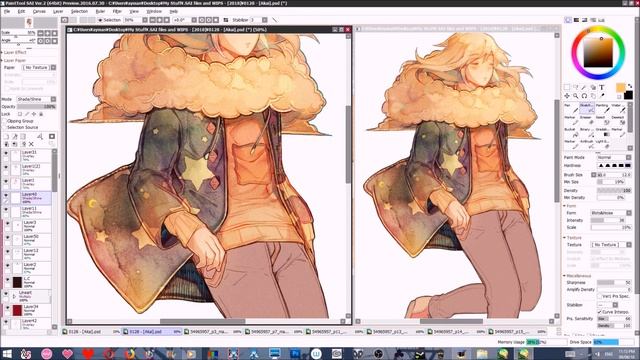Switch to first 0128 - [Akai].psd tab
640x360 pixels.
coord(92,332)
